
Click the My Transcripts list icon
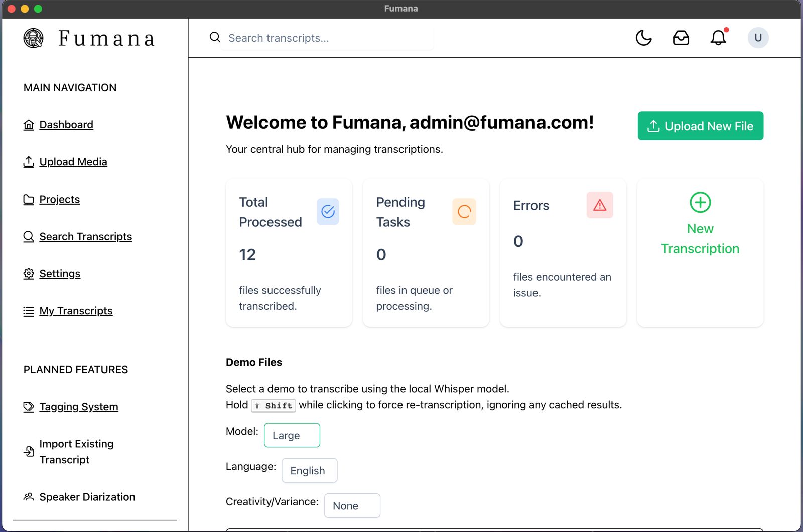[29, 311]
